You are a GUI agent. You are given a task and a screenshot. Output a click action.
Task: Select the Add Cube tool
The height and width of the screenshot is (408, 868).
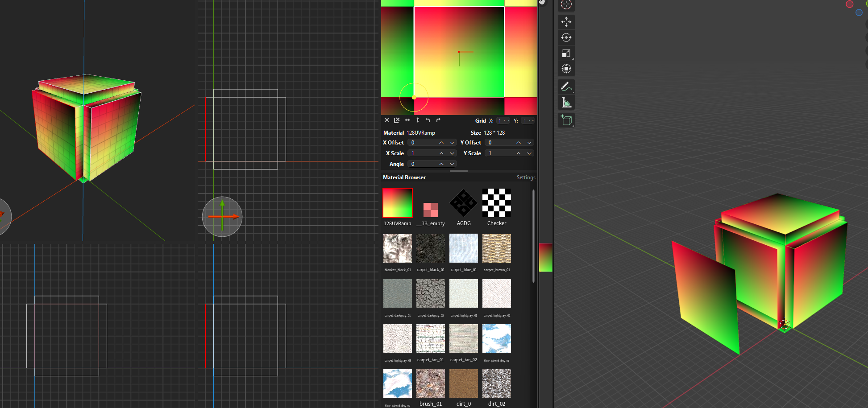566,120
